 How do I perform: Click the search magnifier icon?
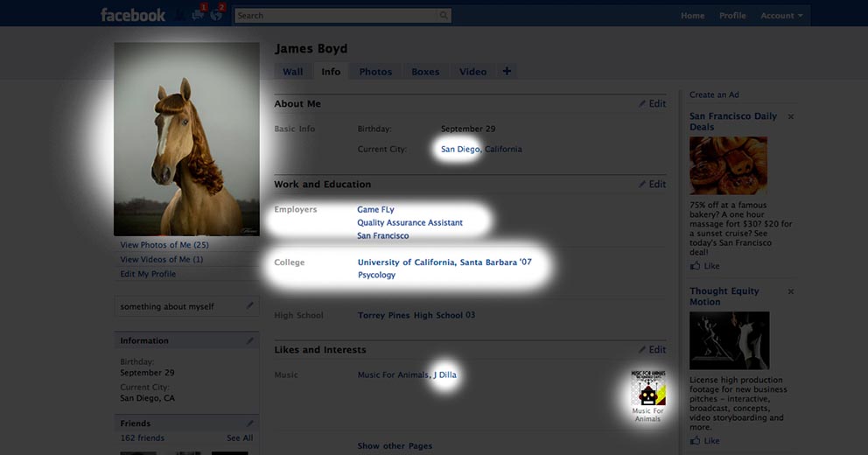[x=444, y=16]
